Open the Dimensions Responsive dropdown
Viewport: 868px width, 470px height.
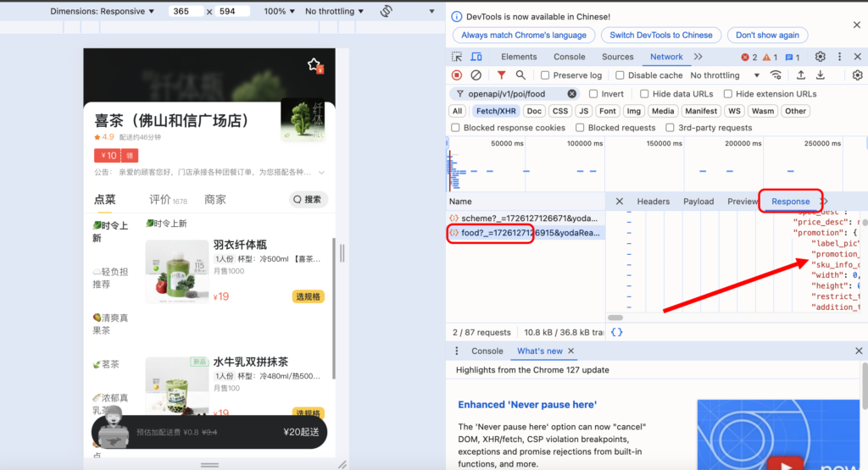(102, 11)
